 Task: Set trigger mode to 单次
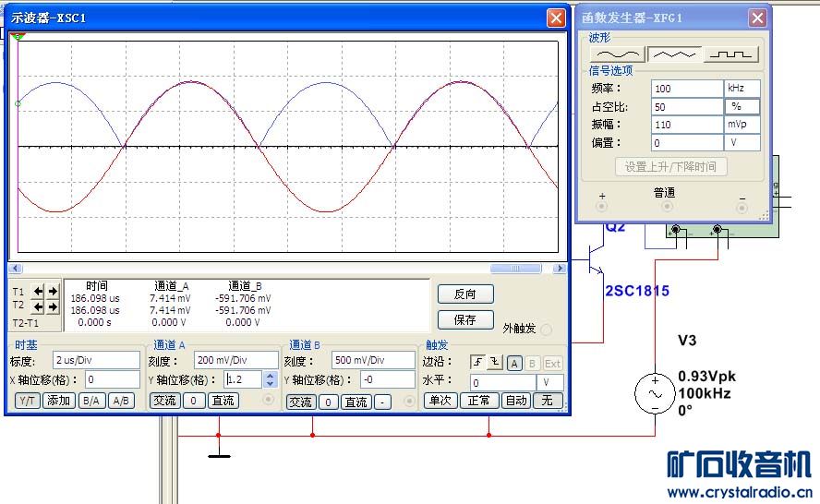click(440, 401)
